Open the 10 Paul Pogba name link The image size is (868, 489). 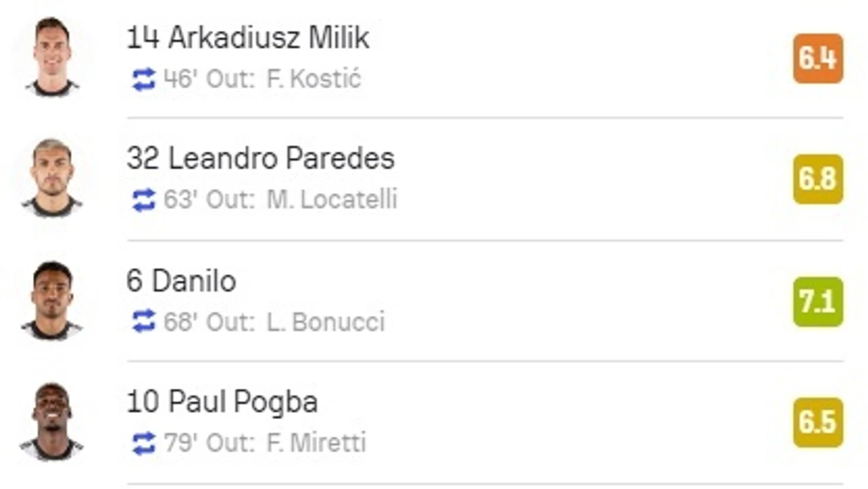222,402
